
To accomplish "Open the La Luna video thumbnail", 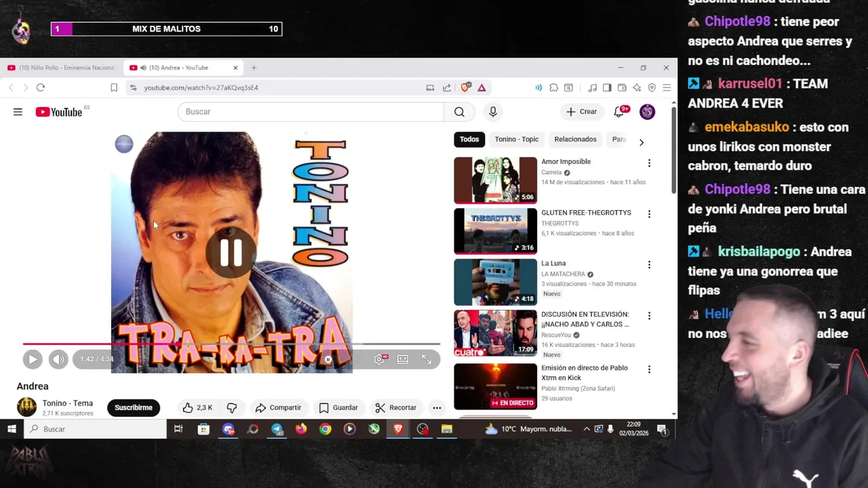I will 496,282.
